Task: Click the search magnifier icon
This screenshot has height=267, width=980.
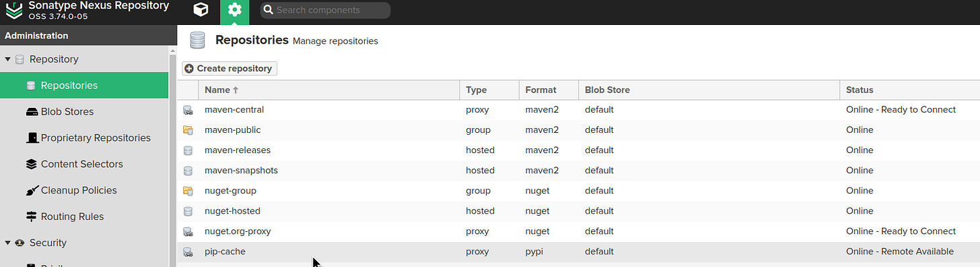Action: (268, 10)
